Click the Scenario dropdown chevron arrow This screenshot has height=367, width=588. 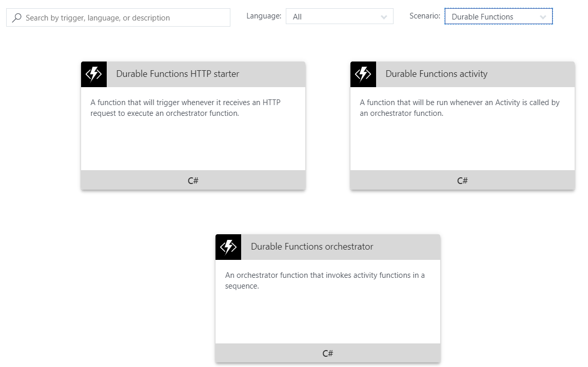click(543, 17)
